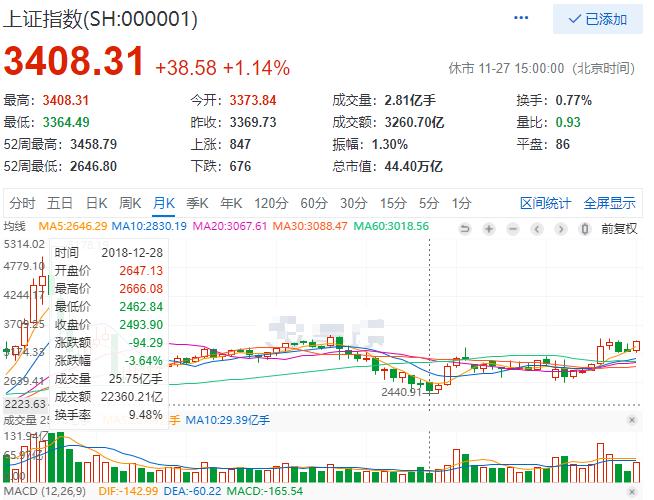Switch to the 15分 tab

pyautogui.click(x=393, y=203)
